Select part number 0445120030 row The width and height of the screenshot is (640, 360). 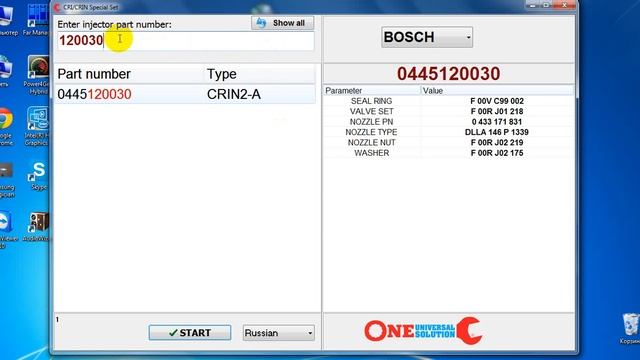185,94
